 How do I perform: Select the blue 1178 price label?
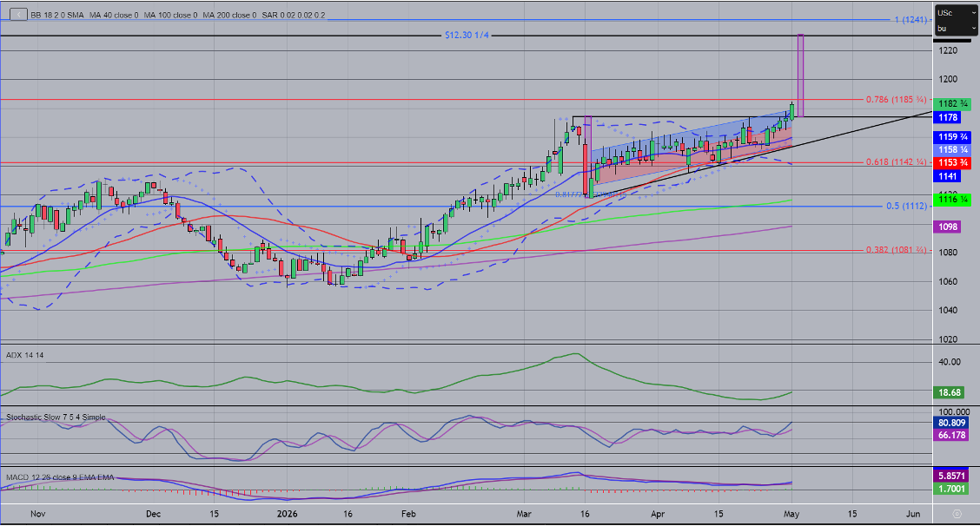(x=948, y=117)
